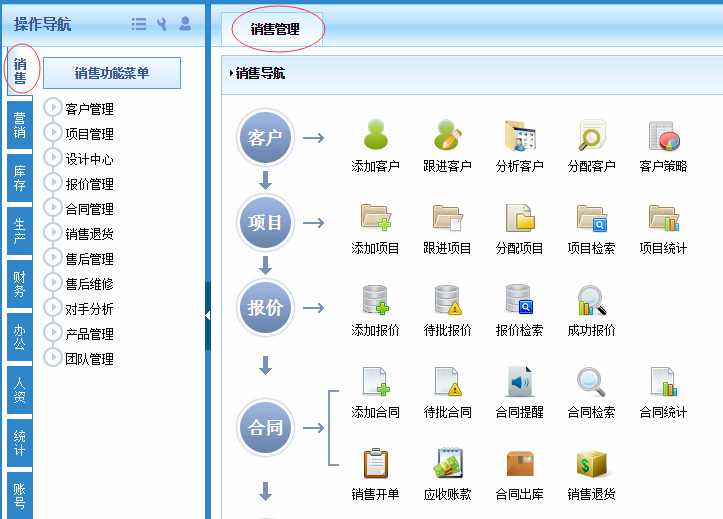Open the 报价检索 icon

tap(520, 300)
